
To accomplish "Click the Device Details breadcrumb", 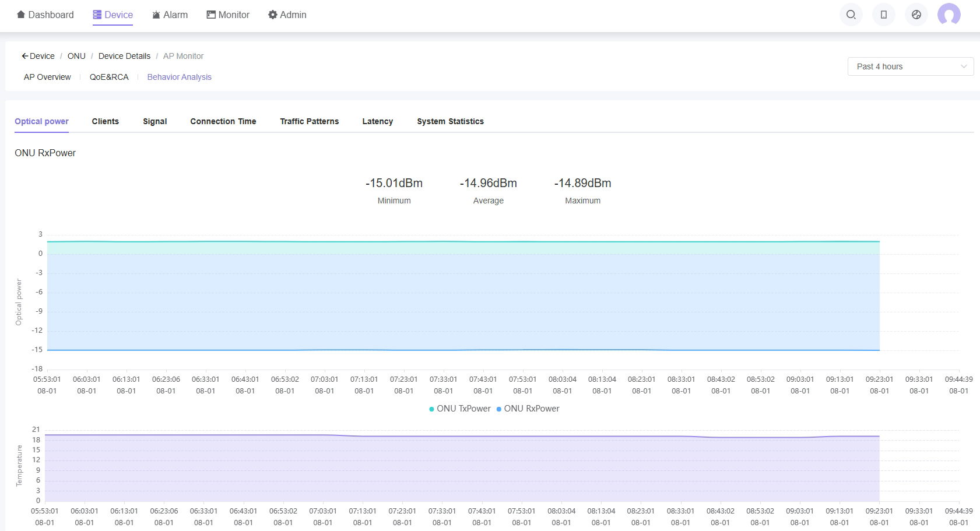I will click(124, 56).
